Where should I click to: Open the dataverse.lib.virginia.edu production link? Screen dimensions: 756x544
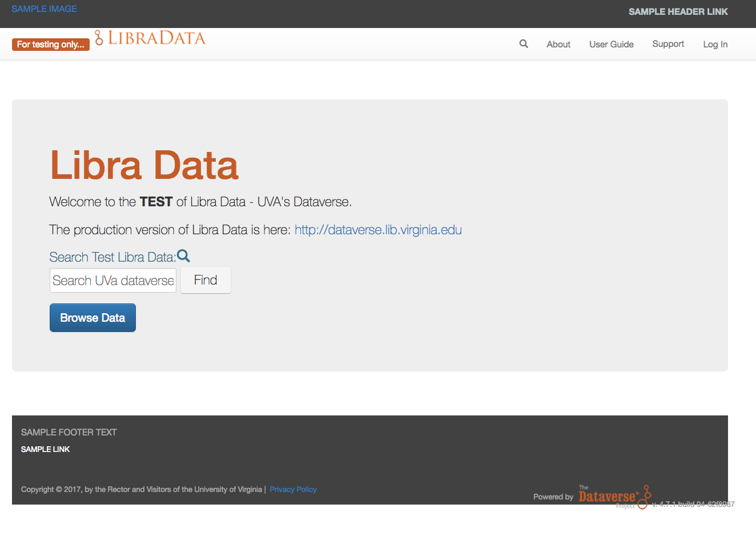(x=378, y=230)
